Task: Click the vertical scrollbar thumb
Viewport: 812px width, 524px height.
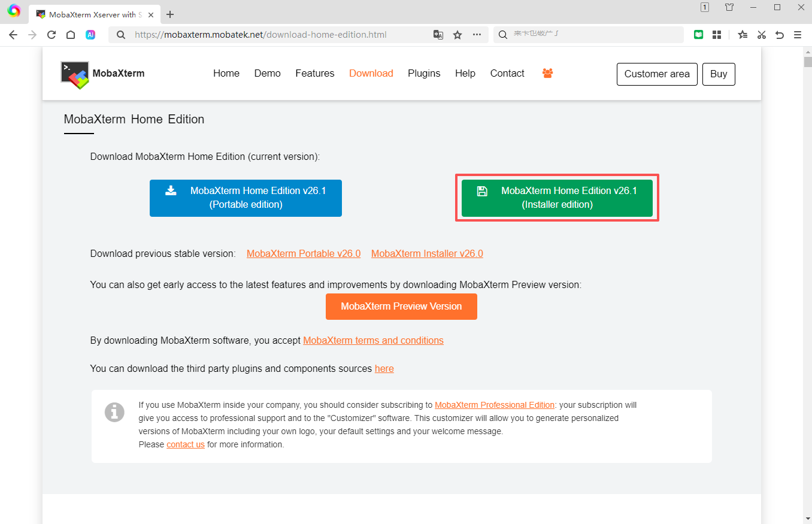Action: 807,61
